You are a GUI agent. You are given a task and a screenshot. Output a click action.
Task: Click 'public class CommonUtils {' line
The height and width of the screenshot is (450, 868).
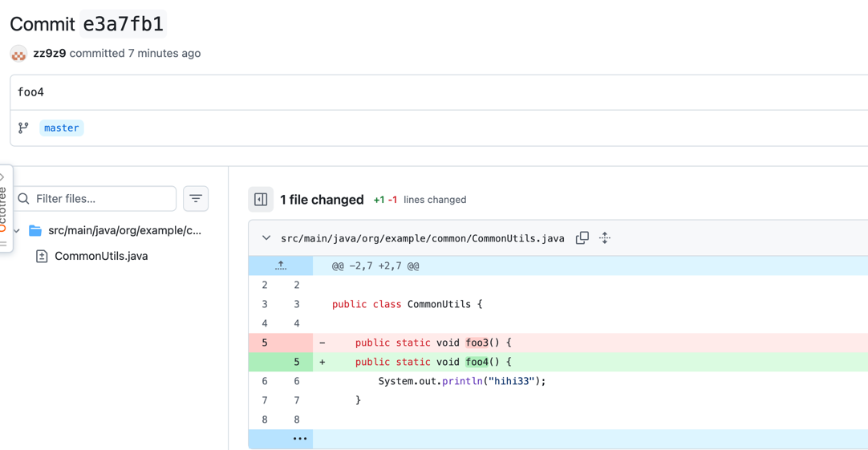pyautogui.click(x=407, y=305)
